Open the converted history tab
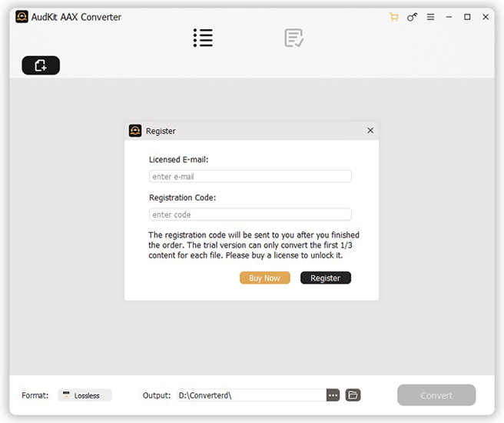 tap(293, 38)
